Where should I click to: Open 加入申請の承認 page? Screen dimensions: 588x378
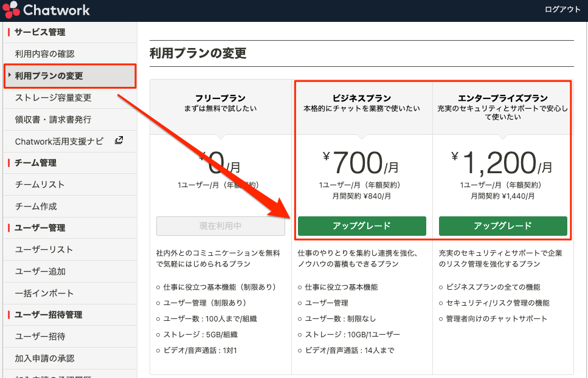point(70,359)
